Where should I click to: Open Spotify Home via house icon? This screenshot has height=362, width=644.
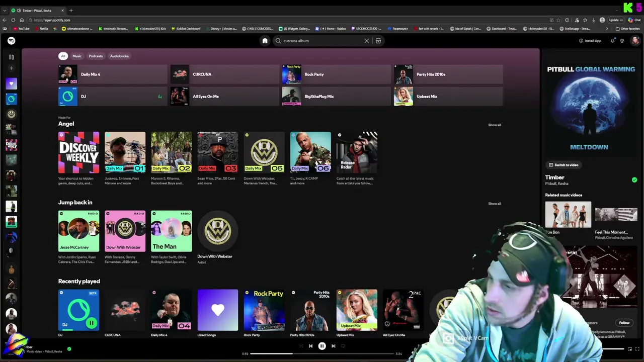pos(265,41)
